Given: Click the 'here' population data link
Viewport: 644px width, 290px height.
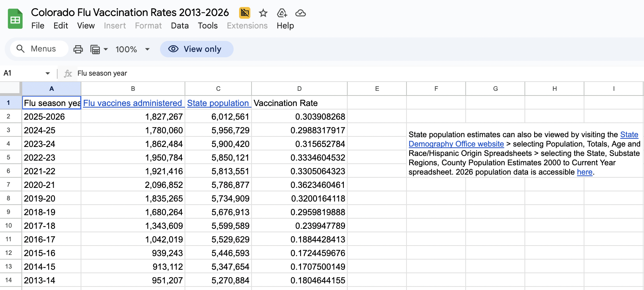Looking at the screenshot, I should [x=584, y=172].
